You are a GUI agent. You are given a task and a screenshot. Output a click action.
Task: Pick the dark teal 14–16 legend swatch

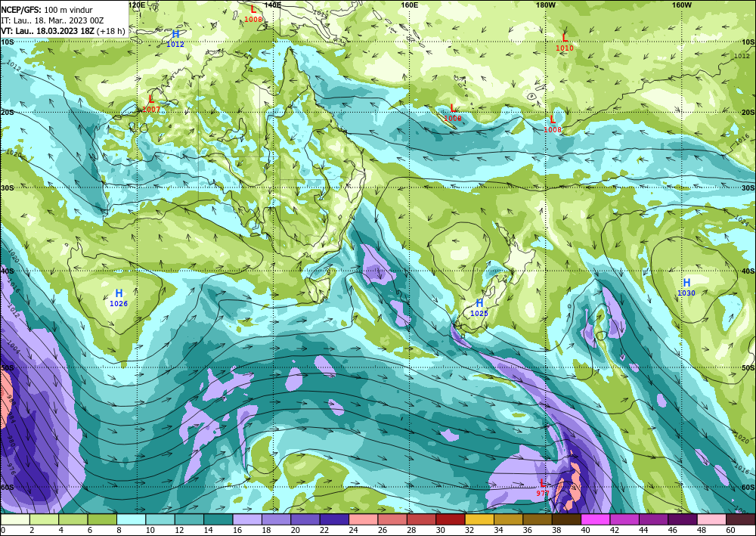(x=218, y=519)
